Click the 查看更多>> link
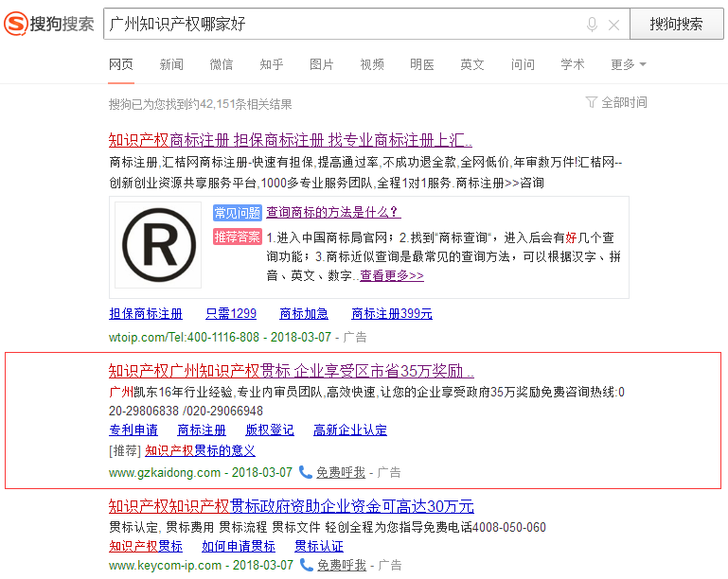 point(392,275)
